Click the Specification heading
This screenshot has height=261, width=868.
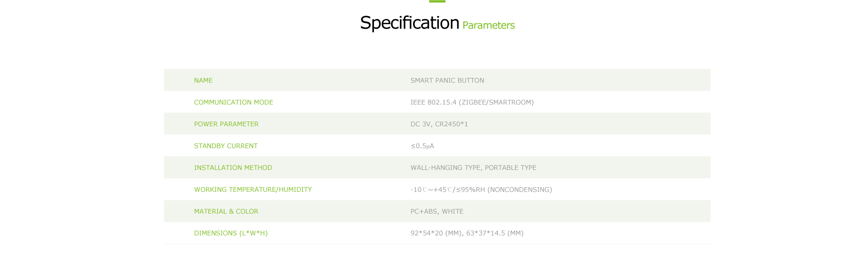409,23
